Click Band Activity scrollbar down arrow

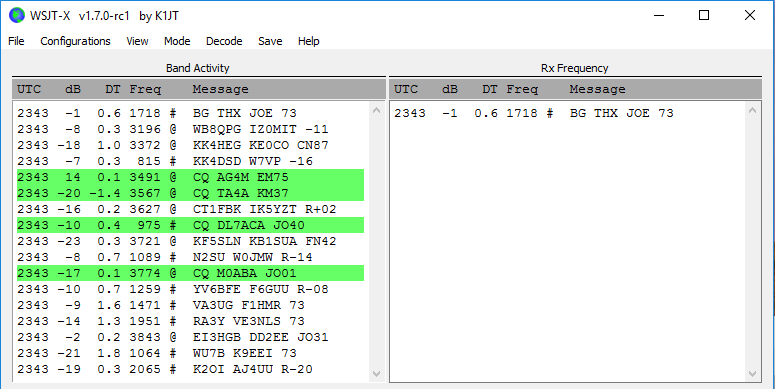[376, 374]
